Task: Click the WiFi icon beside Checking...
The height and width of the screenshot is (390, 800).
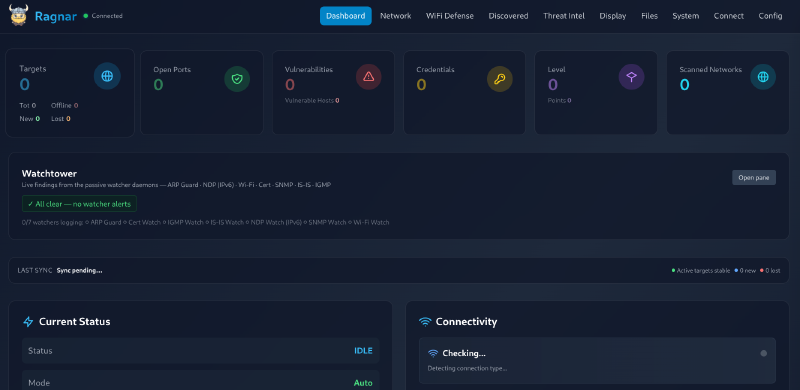Action: coord(433,353)
